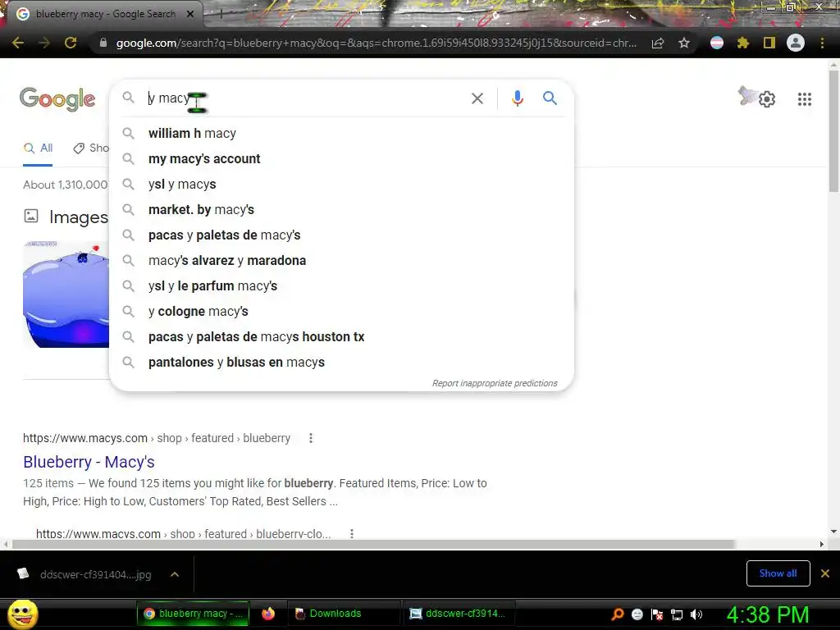Select suggestion y cologne macy's
This screenshot has height=630, width=840.
340,311
